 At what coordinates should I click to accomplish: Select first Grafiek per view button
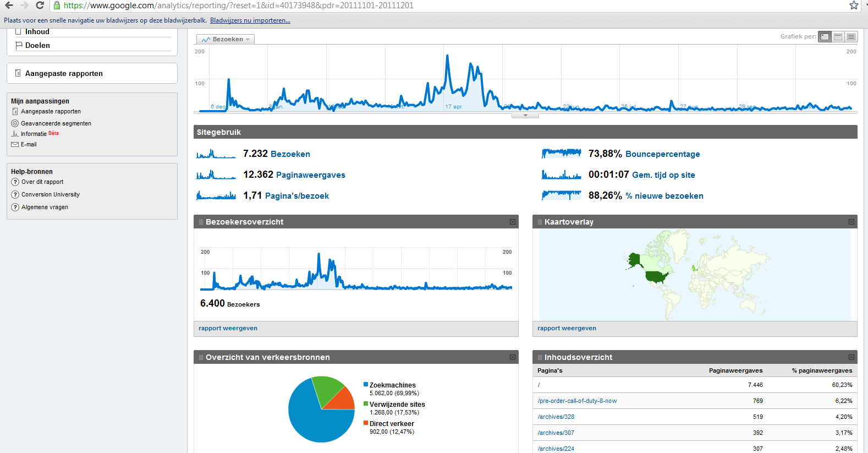tap(825, 37)
